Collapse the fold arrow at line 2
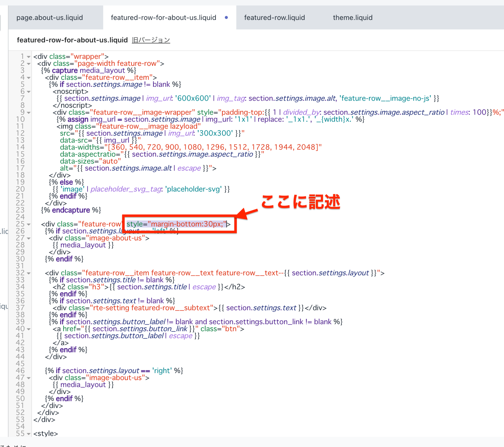The width and height of the screenshot is (504, 447). pos(29,64)
